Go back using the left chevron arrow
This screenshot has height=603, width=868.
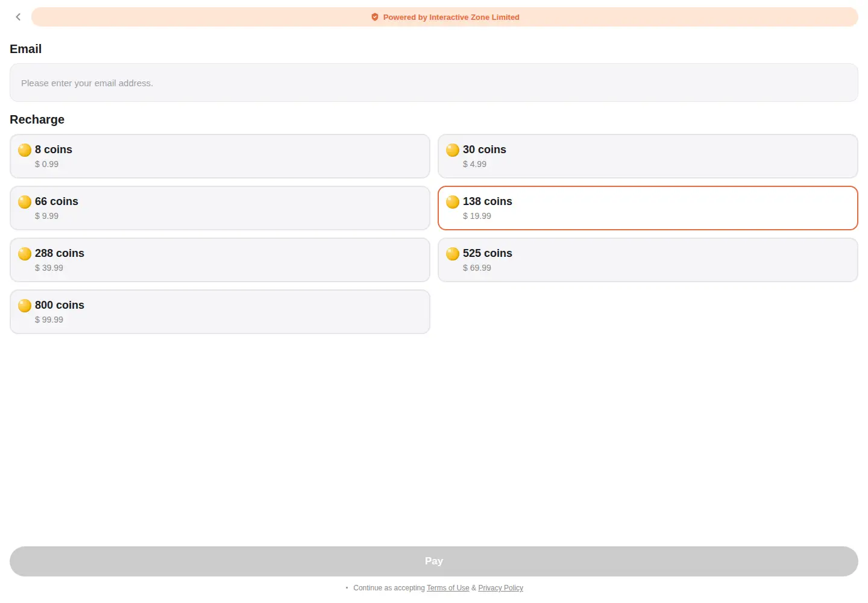(18, 17)
